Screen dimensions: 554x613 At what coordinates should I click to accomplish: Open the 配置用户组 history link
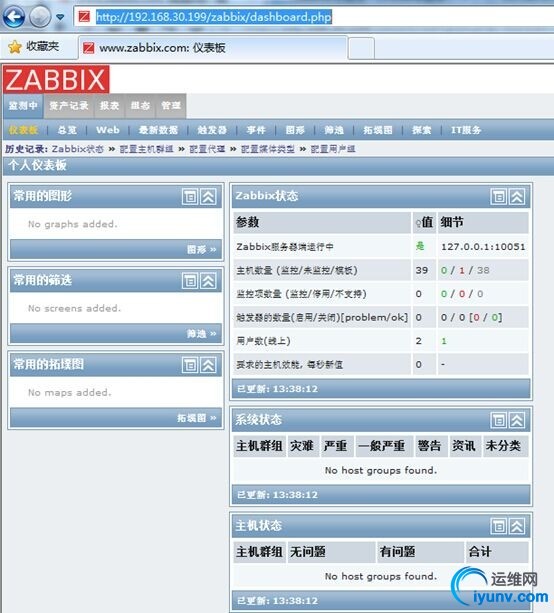[333, 149]
